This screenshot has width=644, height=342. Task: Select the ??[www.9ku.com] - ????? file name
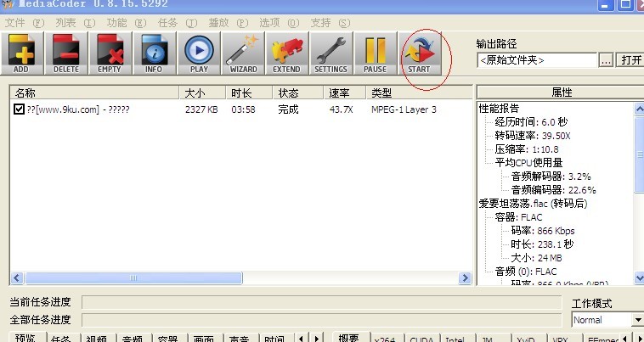(78, 109)
